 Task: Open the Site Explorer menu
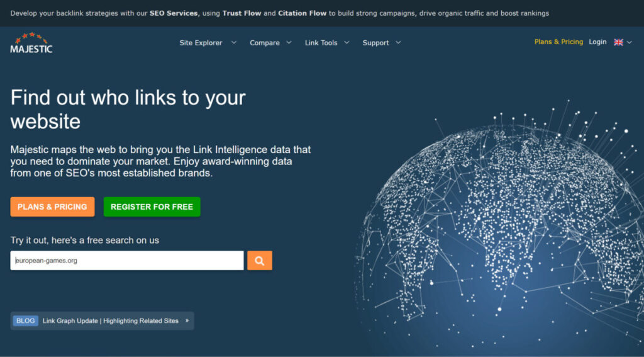coord(201,43)
